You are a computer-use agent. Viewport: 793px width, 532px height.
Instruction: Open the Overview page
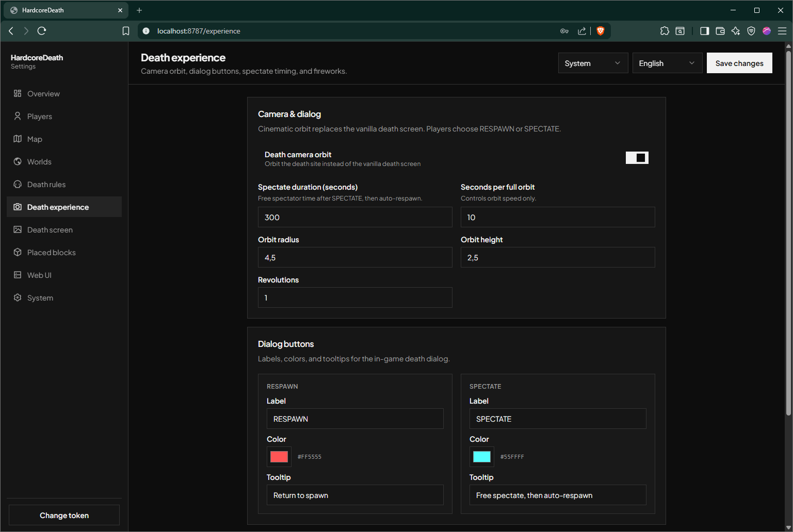tap(64, 93)
